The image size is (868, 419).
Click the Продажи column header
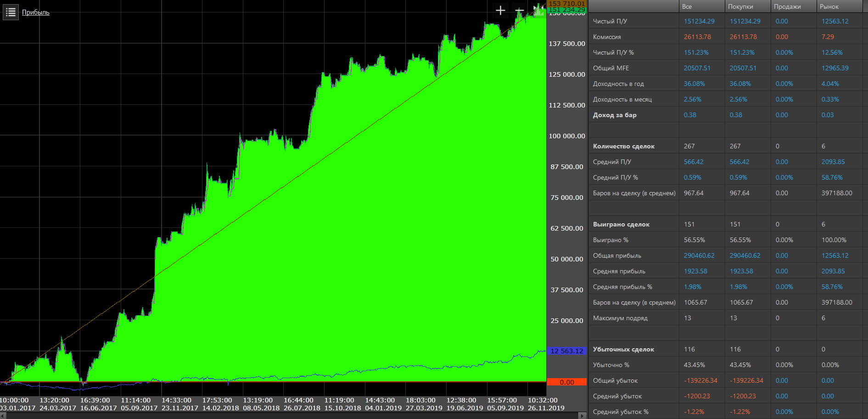(787, 6)
